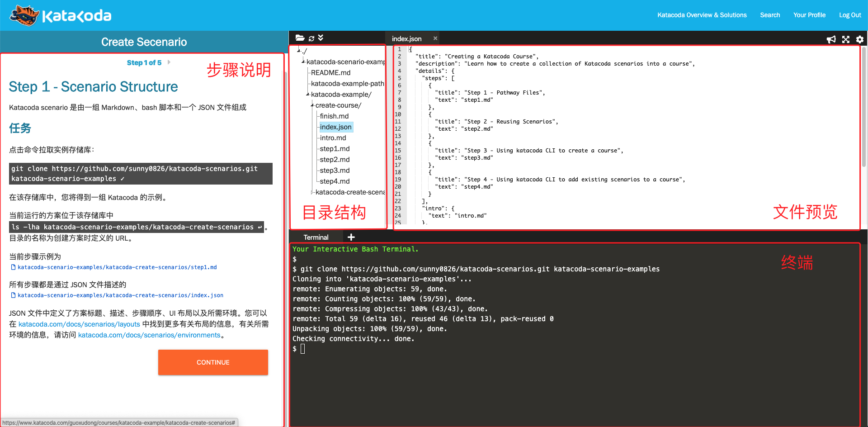Click the open folder icon above file tree

tap(300, 38)
